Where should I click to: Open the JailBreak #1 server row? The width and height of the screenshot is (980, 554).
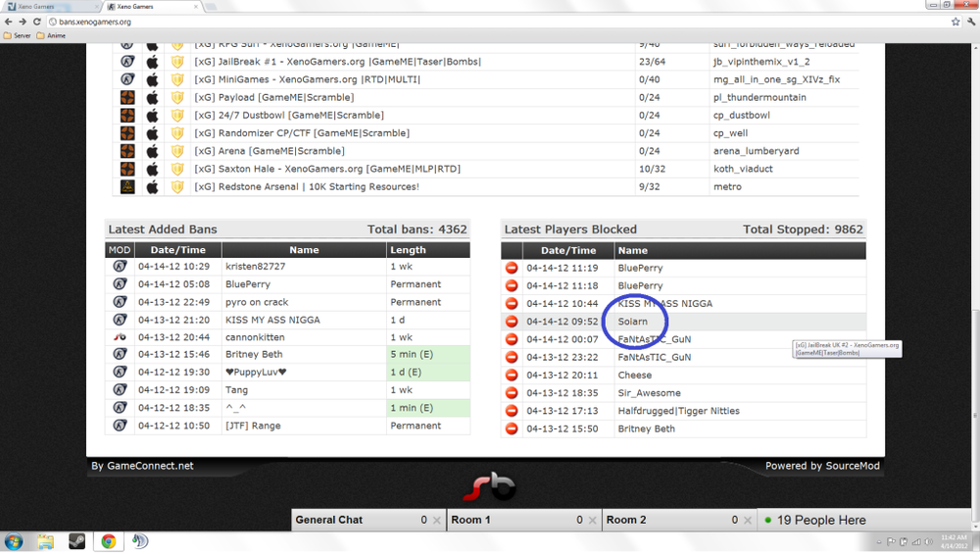[x=486, y=62]
